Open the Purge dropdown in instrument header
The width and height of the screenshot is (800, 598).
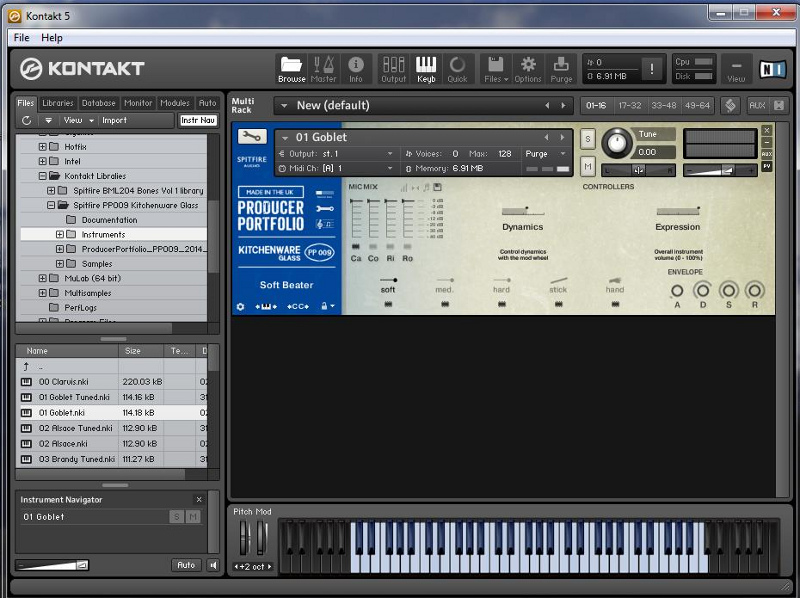click(x=545, y=154)
